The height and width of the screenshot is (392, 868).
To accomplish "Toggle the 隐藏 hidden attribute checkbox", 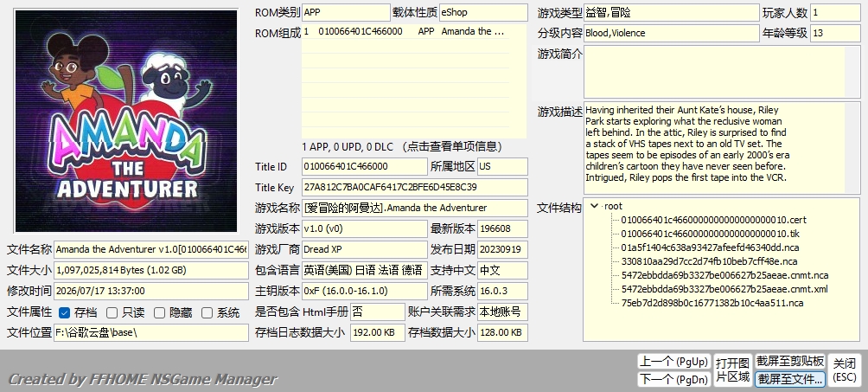I will (x=159, y=312).
